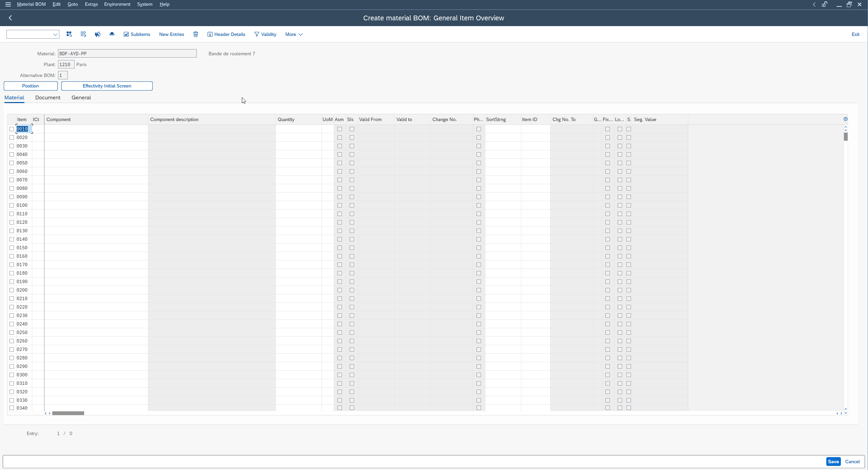Viewport: 868px width, 470px height.
Task: Click the puzzle-piece item icon in toolbar
Action: pyautogui.click(x=98, y=34)
